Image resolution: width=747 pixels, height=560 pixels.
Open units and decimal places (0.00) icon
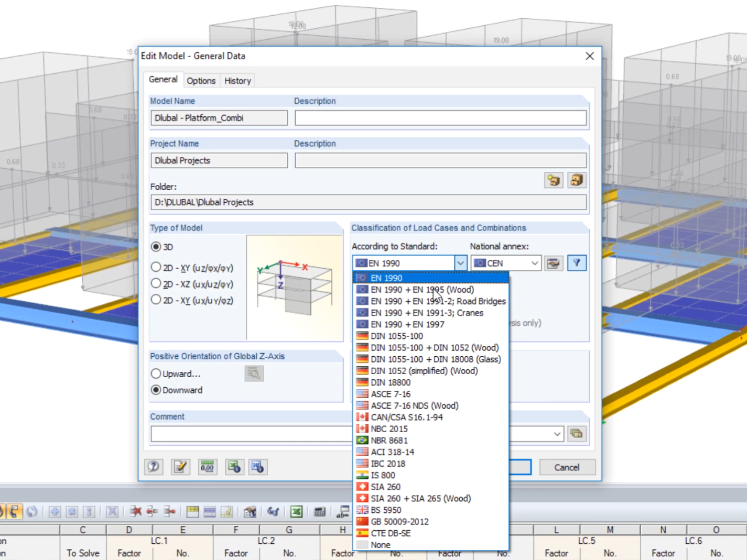208,467
